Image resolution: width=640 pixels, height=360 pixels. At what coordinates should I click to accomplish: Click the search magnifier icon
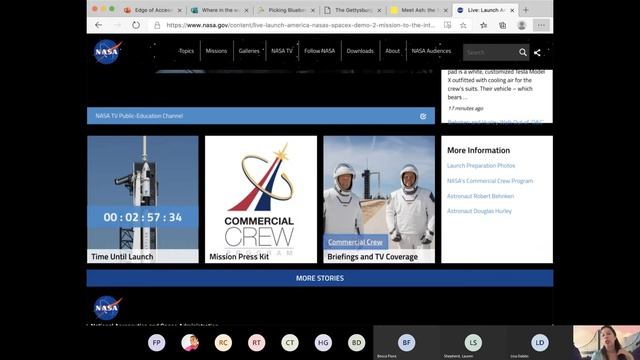(523, 52)
